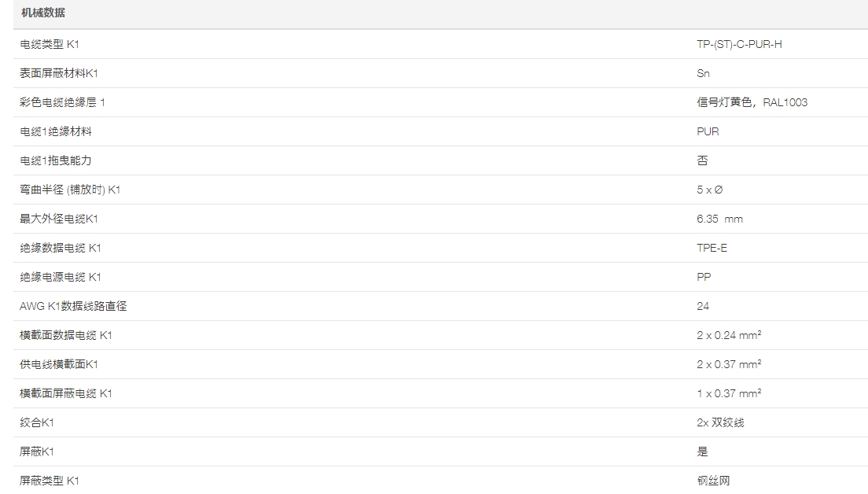Click the 6.35 mm value
The height and width of the screenshot is (494, 868).
coord(719,219)
